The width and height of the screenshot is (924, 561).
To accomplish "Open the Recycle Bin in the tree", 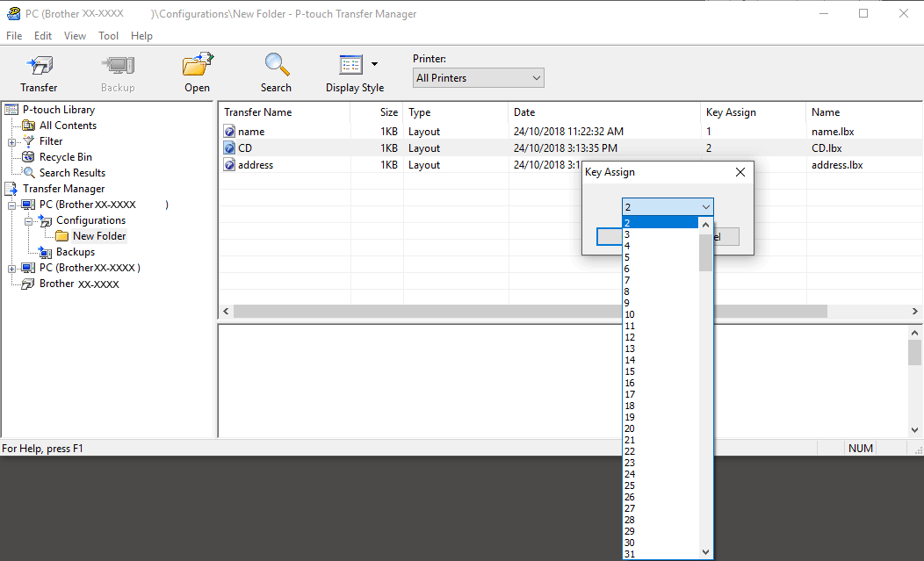I will pyautogui.click(x=65, y=157).
